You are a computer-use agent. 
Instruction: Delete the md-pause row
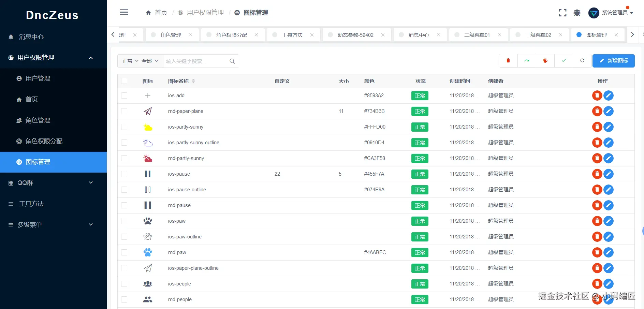click(x=597, y=205)
